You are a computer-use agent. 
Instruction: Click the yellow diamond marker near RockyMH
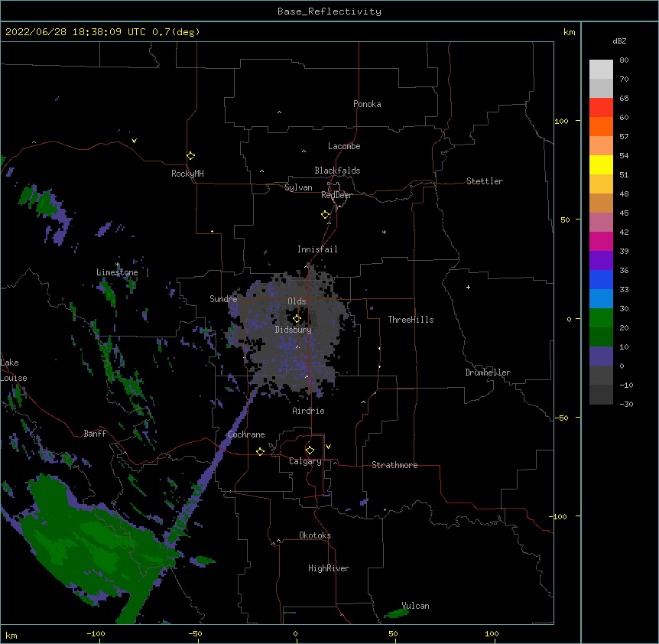pos(190,156)
